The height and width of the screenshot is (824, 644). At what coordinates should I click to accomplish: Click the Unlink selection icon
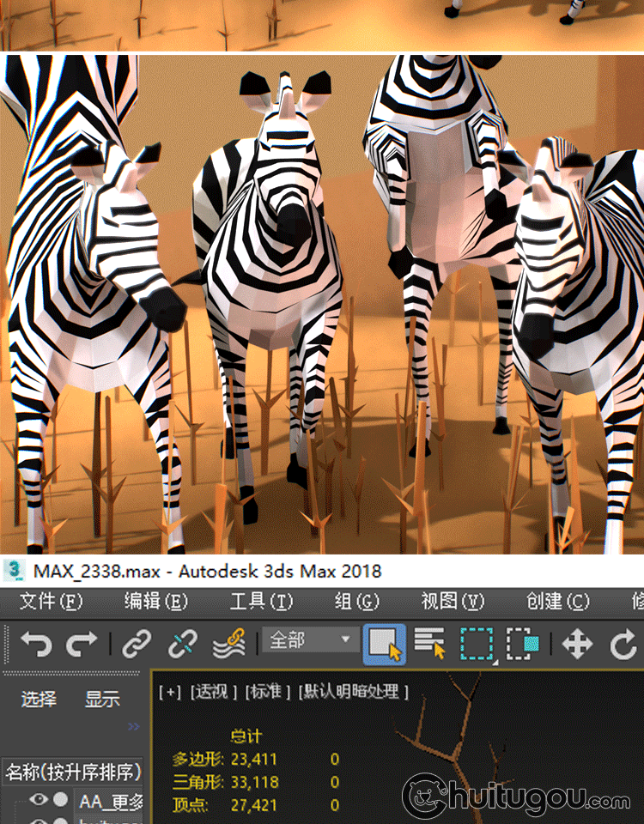point(182,644)
